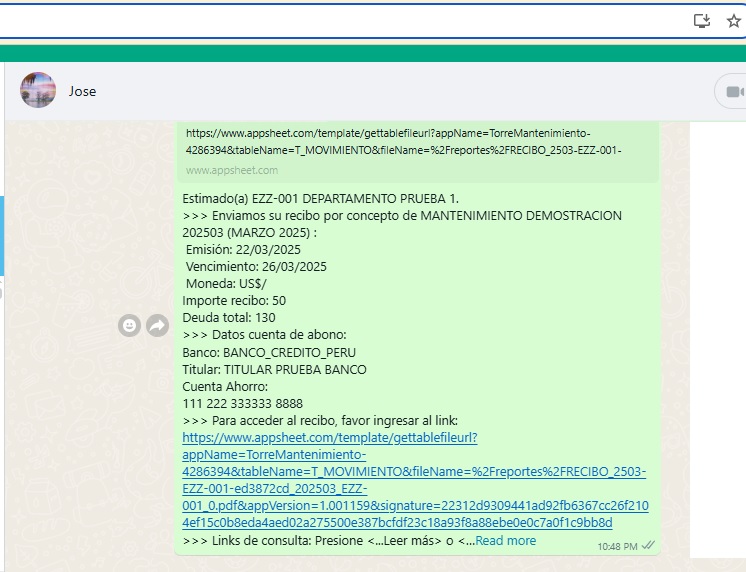
Task: Open the link preview URL card
Action: pyautogui.click(x=403, y=141)
